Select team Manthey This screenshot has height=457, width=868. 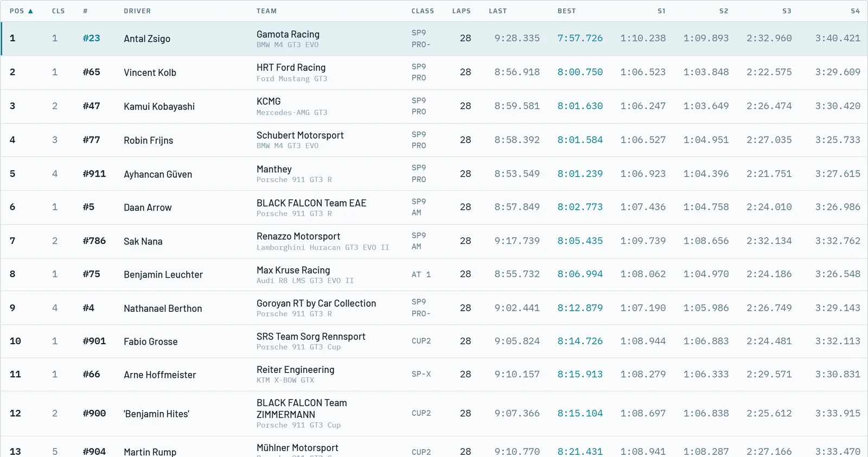pos(274,169)
